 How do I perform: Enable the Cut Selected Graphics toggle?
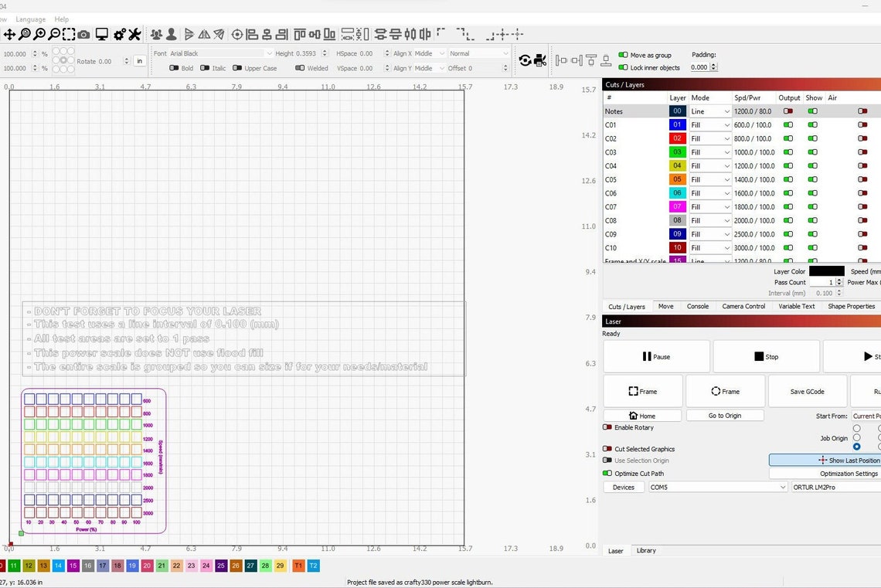coord(608,449)
